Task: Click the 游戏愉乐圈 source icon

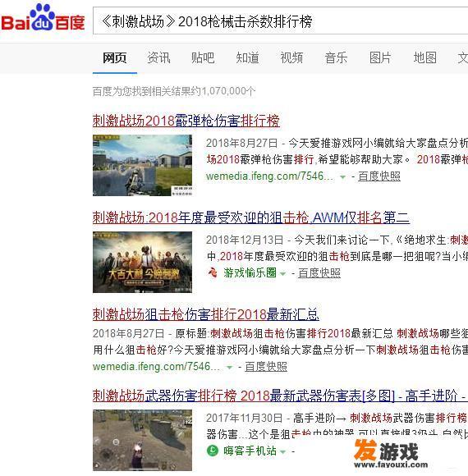Action: tap(213, 272)
